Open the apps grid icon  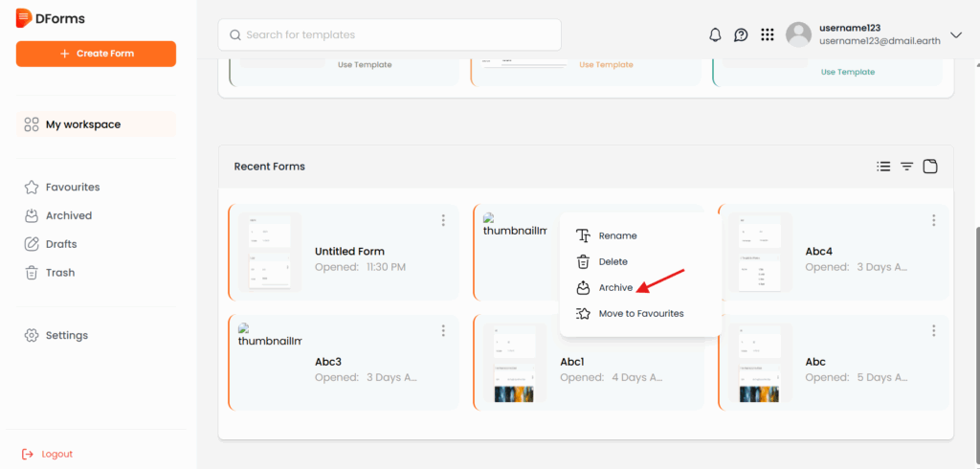click(x=767, y=35)
